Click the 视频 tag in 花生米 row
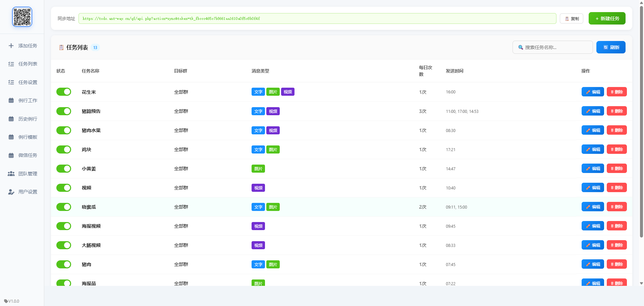644x306 pixels. click(x=288, y=92)
